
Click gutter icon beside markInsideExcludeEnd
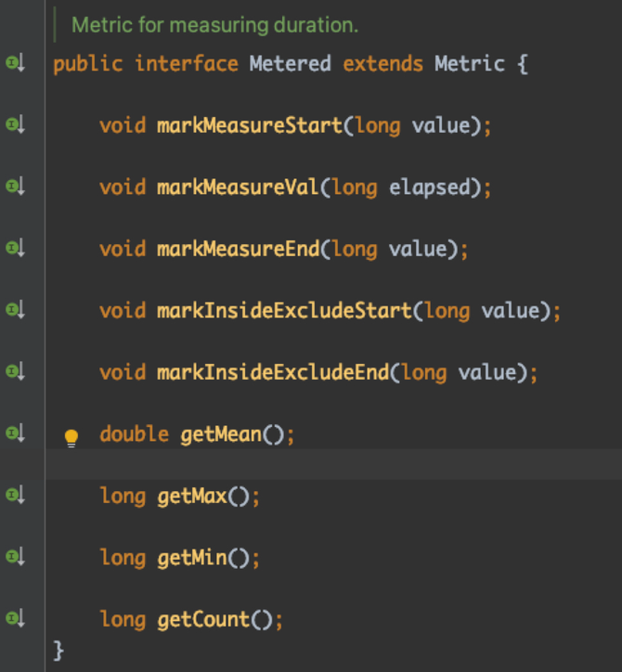click(15, 371)
